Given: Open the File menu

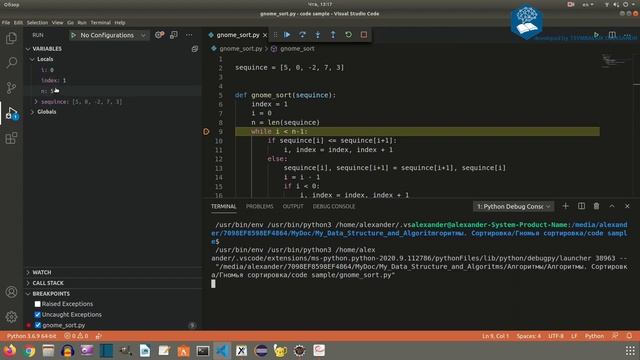Looking at the screenshot, I should (x=6, y=23).
